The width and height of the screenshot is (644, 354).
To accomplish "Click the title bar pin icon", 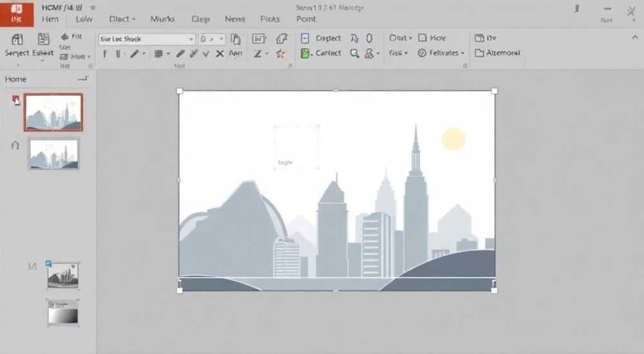I will tap(576, 8).
